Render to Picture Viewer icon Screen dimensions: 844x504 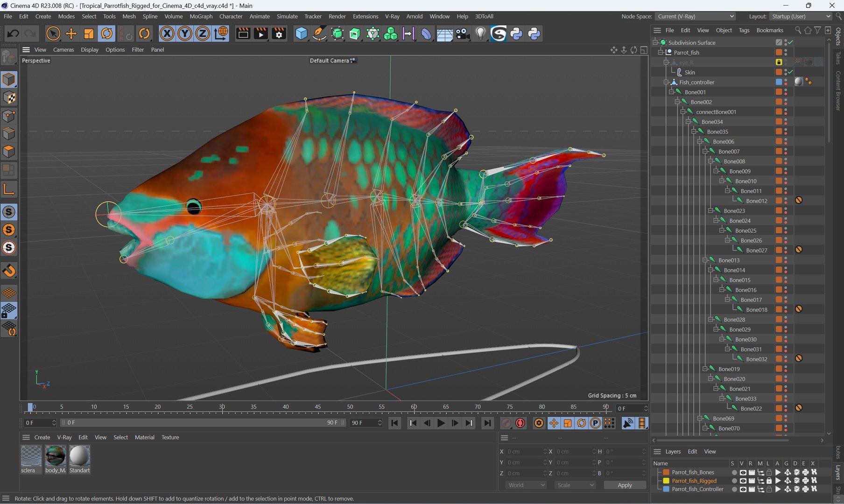tap(261, 34)
